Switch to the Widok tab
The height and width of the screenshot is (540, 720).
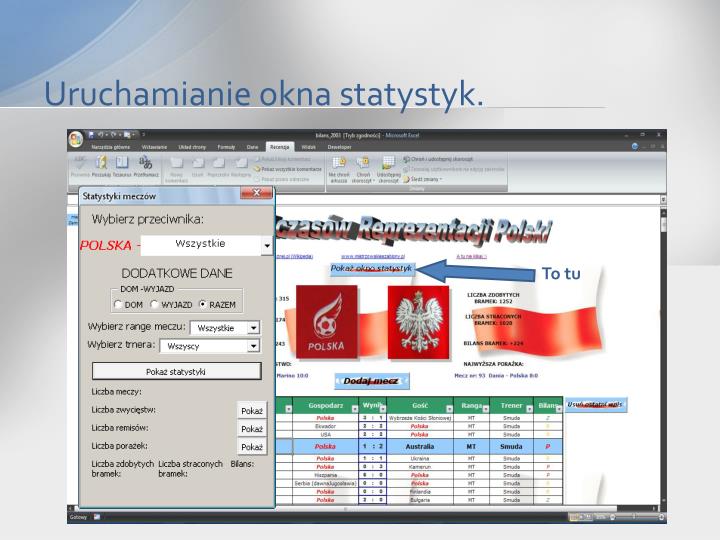309,147
